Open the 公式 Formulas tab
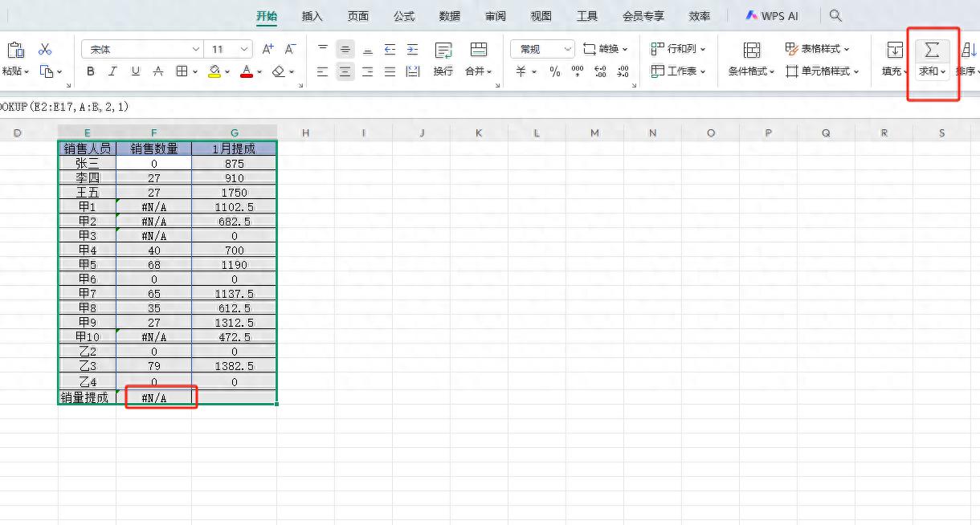Viewport: 980px width, 525px height. (x=404, y=16)
